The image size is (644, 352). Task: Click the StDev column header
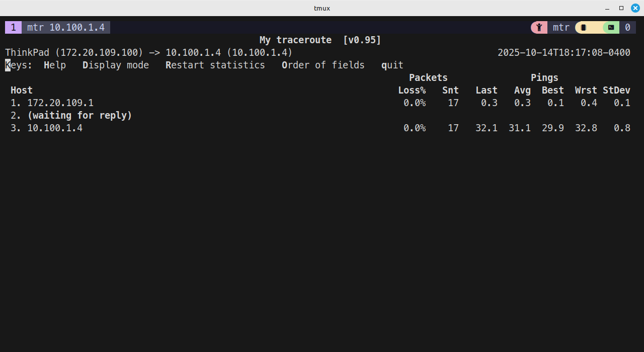pyautogui.click(x=616, y=91)
